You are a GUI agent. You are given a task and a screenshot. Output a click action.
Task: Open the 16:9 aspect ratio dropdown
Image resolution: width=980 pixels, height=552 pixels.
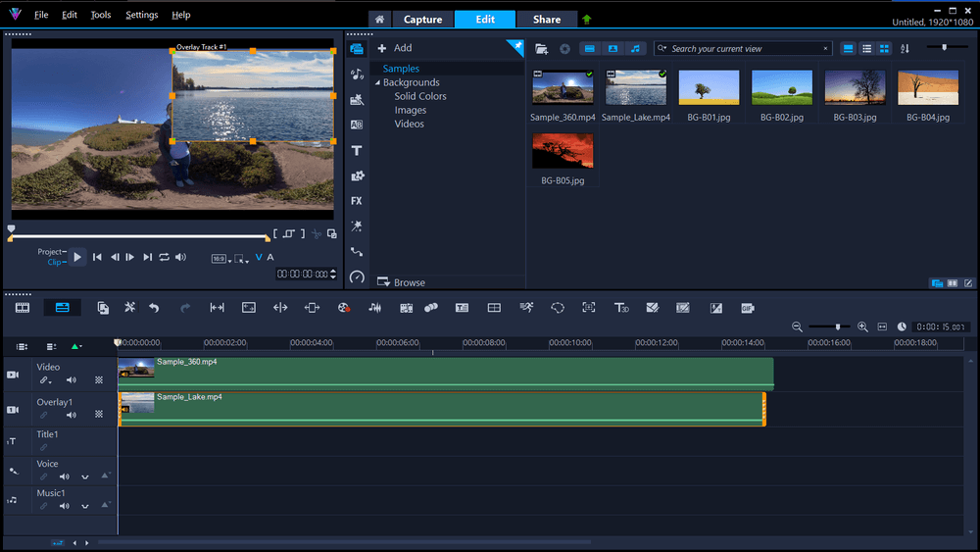pyautogui.click(x=220, y=259)
